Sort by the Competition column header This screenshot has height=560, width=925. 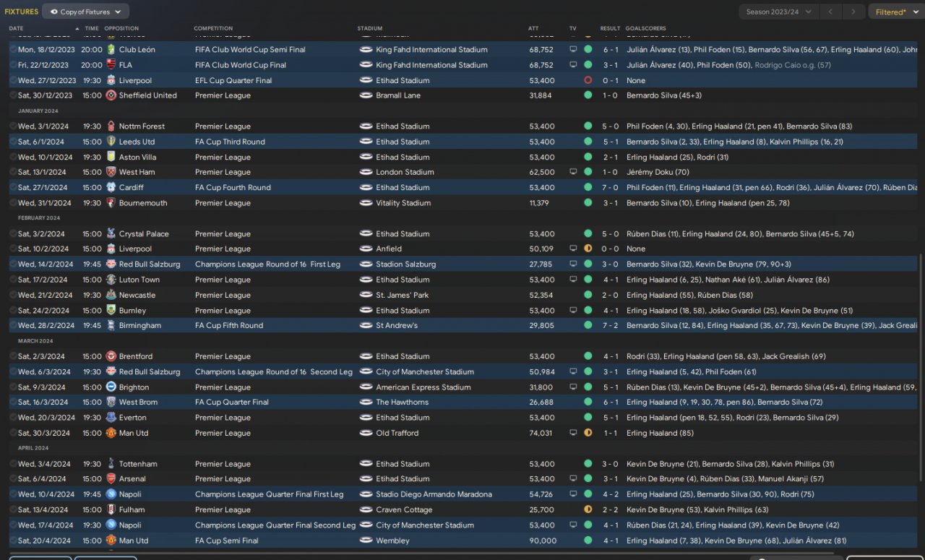pyautogui.click(x=213, y=28)
